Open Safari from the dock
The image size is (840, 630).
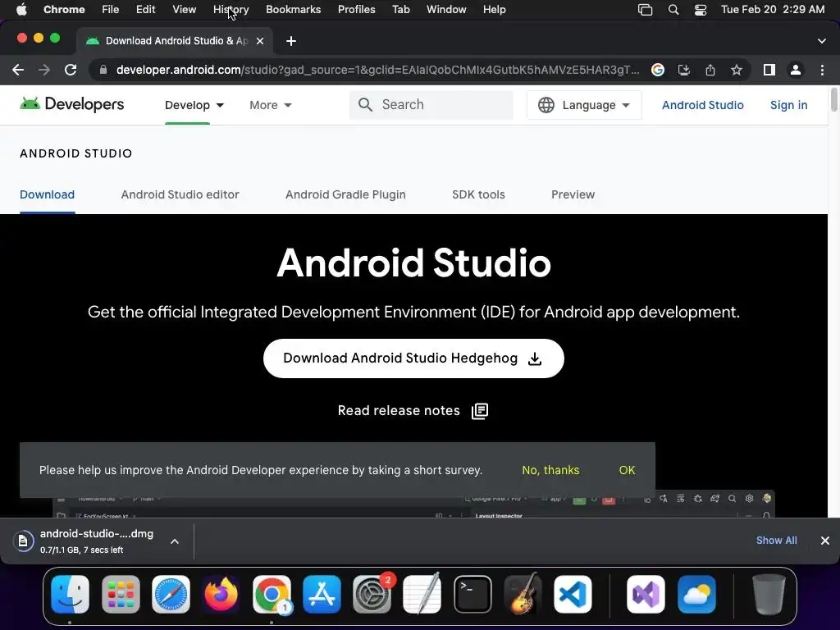[x=171, y=594]
